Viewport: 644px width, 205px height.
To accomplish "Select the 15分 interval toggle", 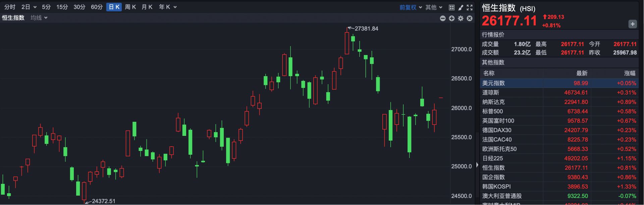I will coord(62,7).
